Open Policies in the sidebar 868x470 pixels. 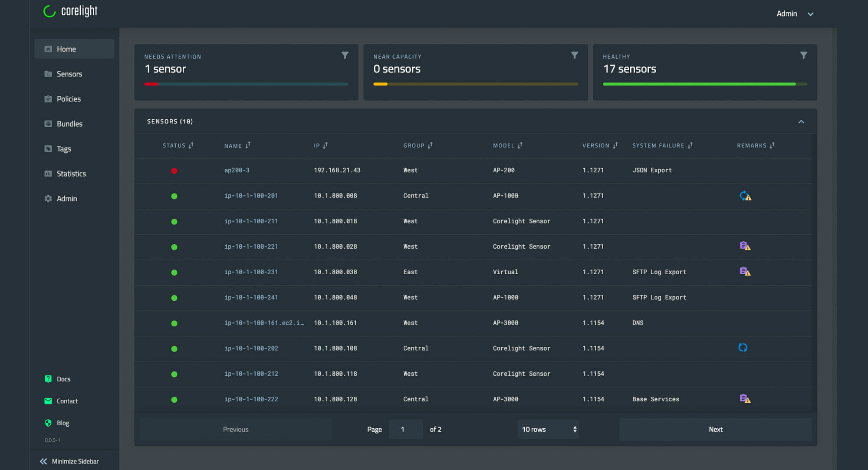69,99
